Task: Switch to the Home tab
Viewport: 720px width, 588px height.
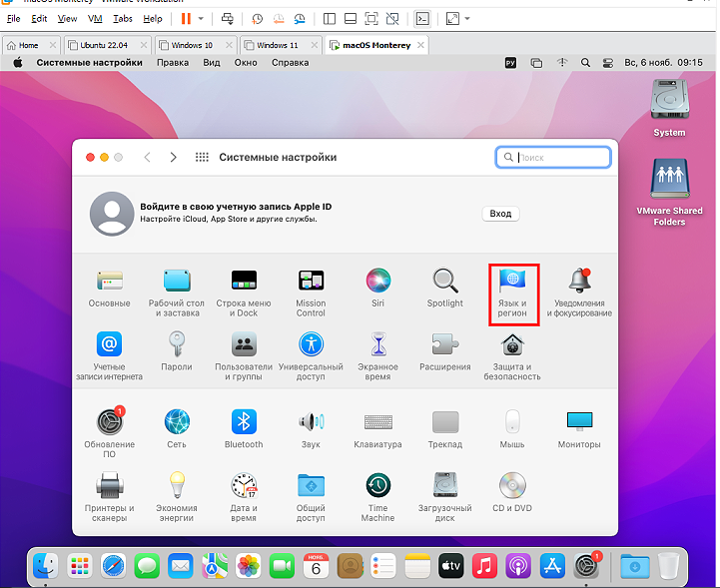Action: pyautogui.click(x=29, y=45)
